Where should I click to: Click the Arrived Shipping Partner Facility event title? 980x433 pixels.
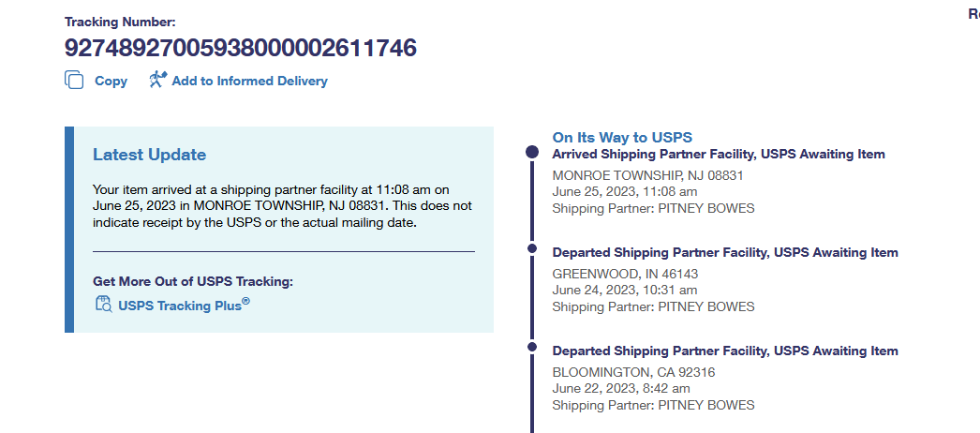click(718, 155)
